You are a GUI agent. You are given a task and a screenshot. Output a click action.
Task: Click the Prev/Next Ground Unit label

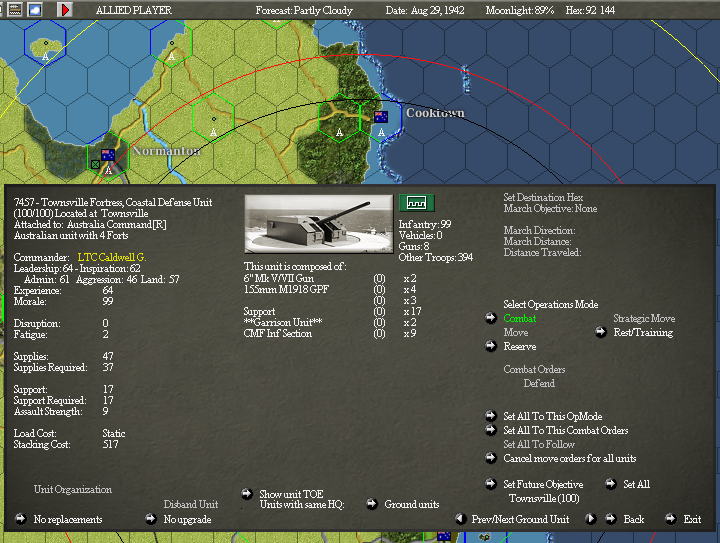click(x=520, y=519)
